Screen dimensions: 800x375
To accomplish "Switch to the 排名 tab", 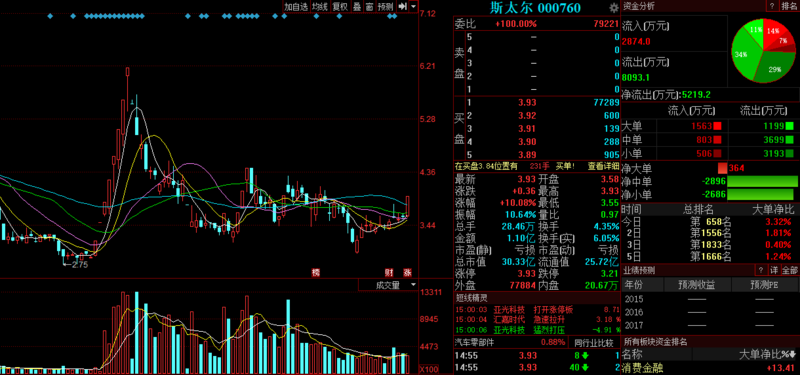I will tap(790, 6).
